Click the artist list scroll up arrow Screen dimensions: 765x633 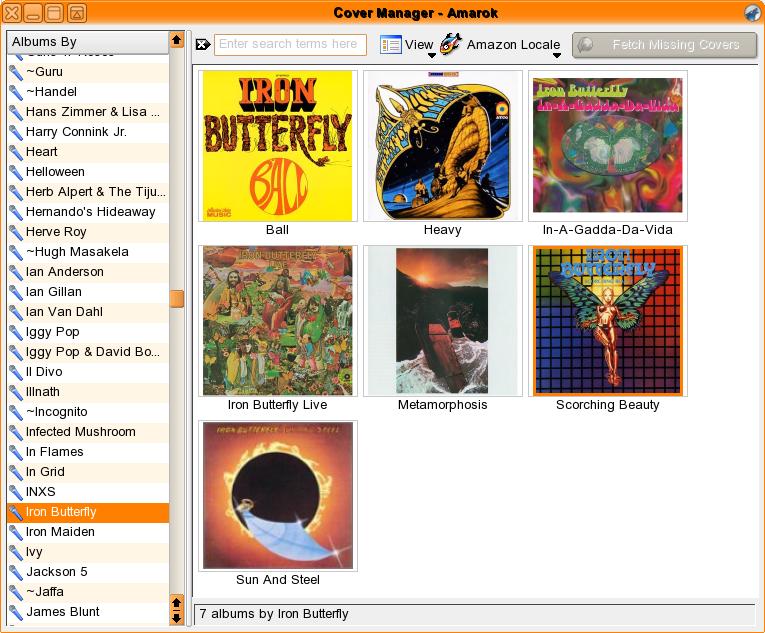click(x=177, y=40)
